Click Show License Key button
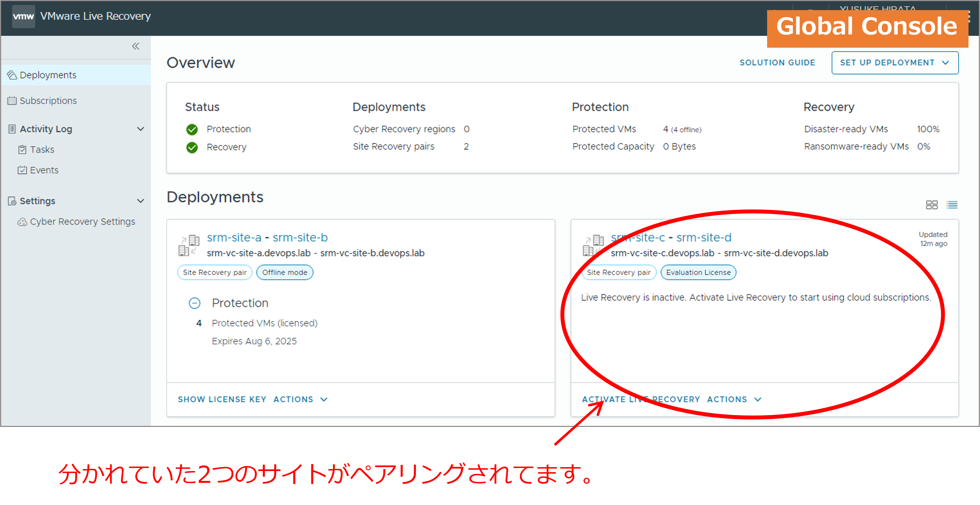 tap(222, 399)
